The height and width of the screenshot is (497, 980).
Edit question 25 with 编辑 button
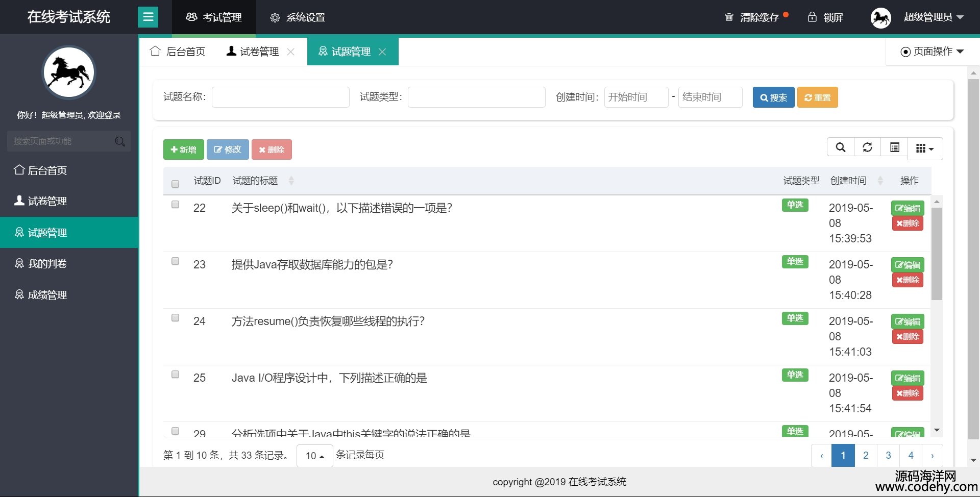click(908, 378)
